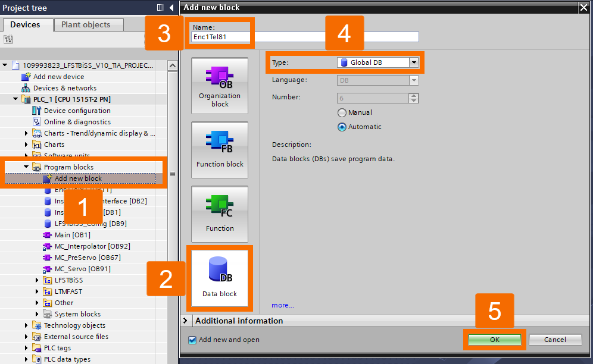Screen dimensions: 593x364
Task: Open the more... link
Action: coord(282,305)
